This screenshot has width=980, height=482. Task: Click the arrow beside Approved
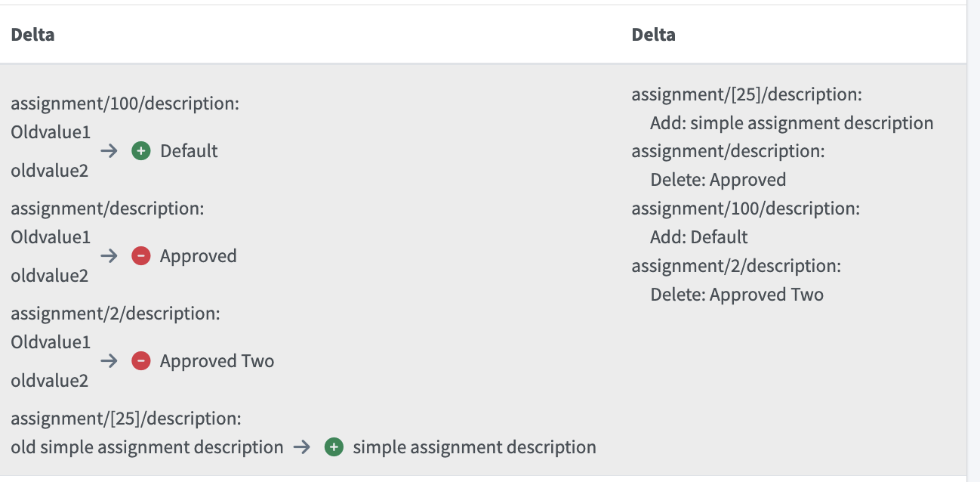click(109, 255)
